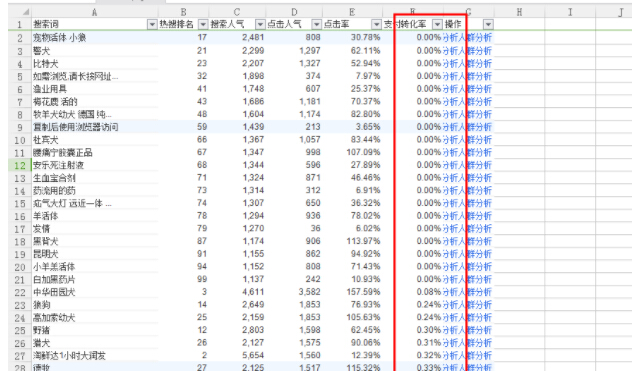Screen dimensions: 640x371
Task: Open filter dropdown for 点击率 column
Action: [376, 24]
